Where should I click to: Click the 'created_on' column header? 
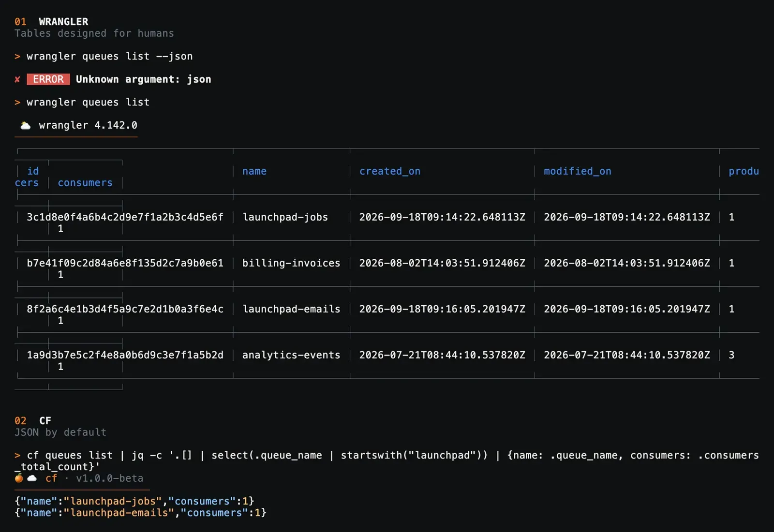390,171
